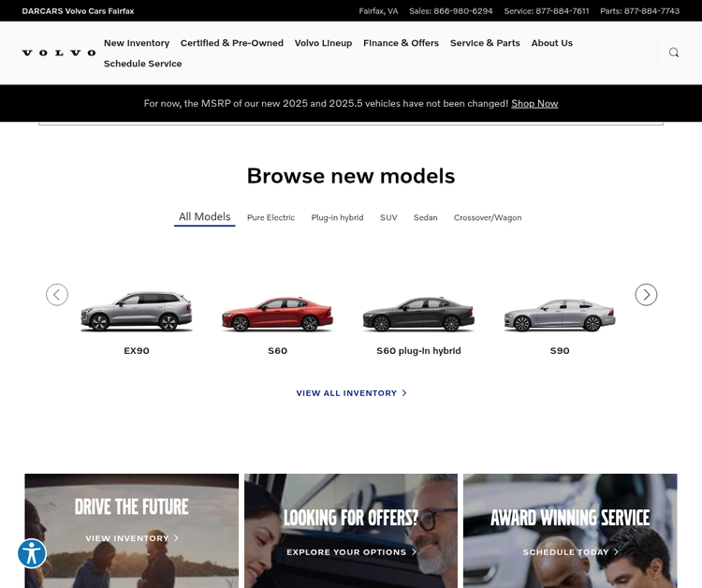Switch to the Crossover/Wagon tab
The height and width of the screenshot is (588, 702).
click(488, 217)
